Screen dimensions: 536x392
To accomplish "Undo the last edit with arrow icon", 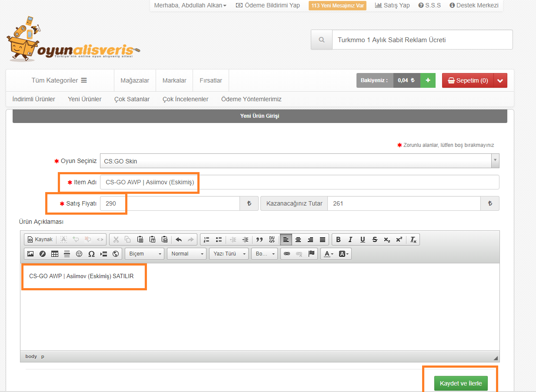I will 179,239.
